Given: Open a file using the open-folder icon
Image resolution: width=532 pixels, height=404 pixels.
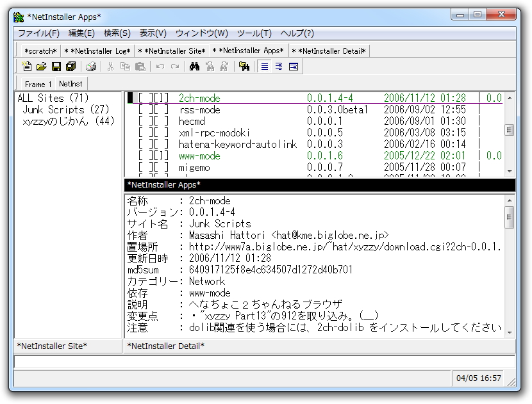Looking at the screenshot, I should [x=41, y=66].
